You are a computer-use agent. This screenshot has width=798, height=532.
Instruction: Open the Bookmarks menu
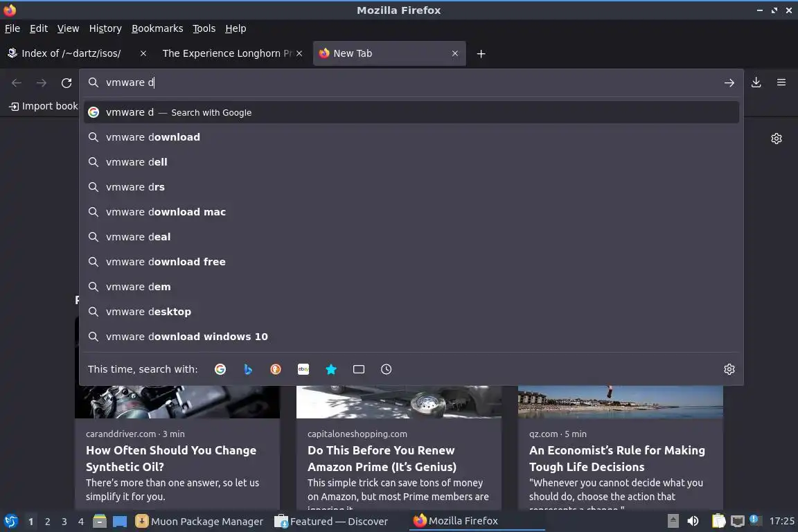point(157,28)
